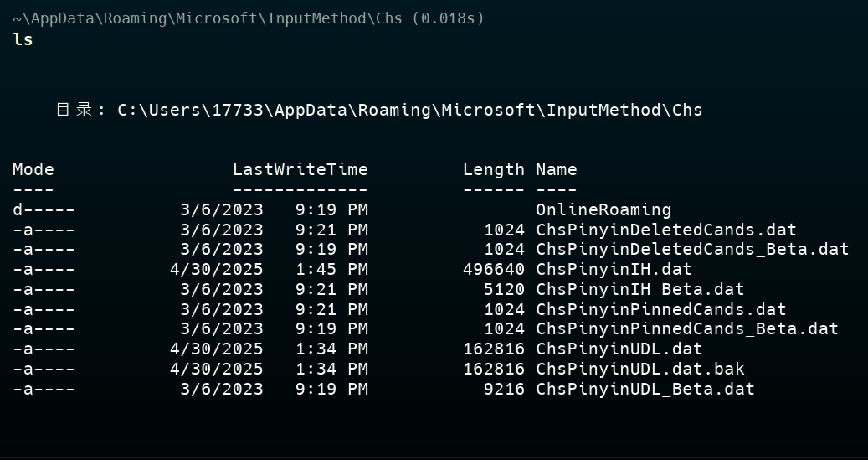The width and height of the screenshot is (868, 460).
Task: Select the ChsPinyinIH.dat filename
Action: point(614,270)
